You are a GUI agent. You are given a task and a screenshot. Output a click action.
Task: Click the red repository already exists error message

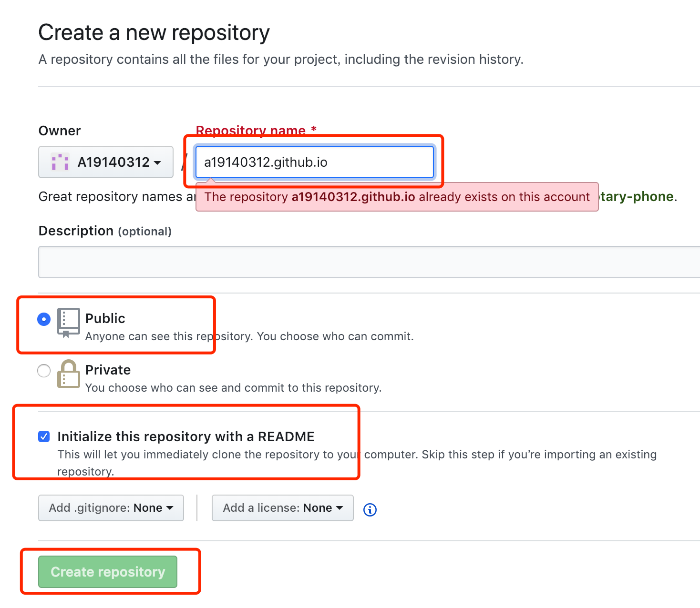tap(397, 197)
